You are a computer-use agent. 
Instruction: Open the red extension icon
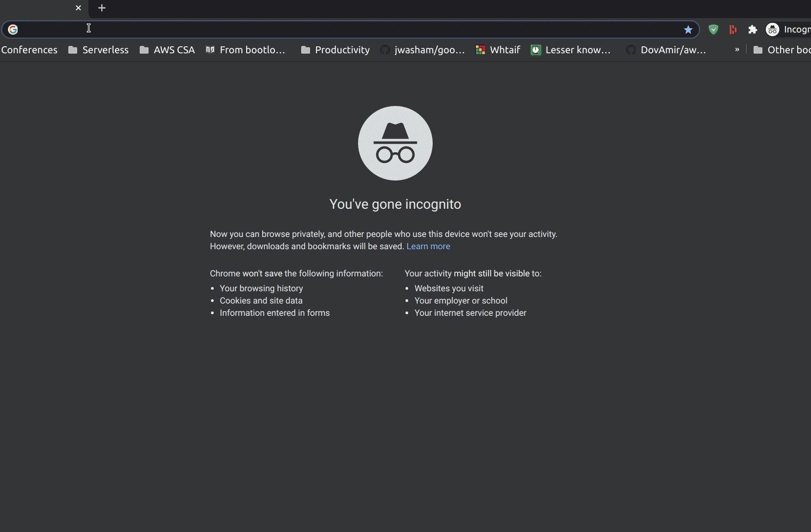[x=733, y=30]
